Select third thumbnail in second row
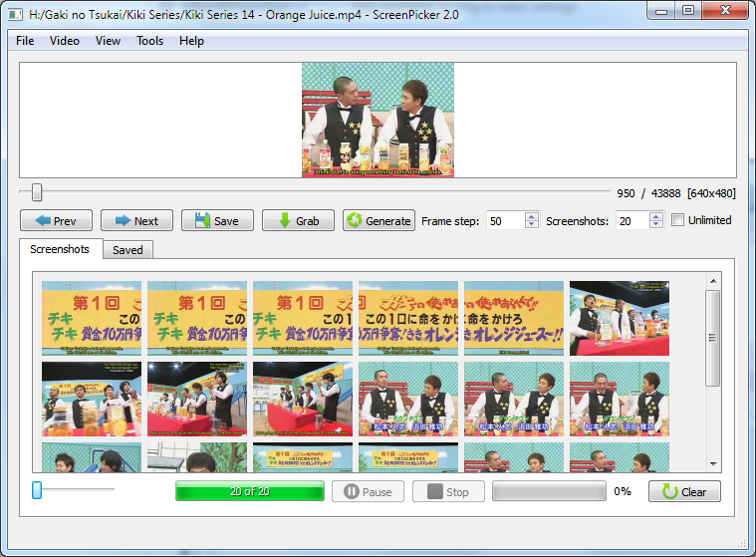Screen dimensions: 756x557 click(x=303, y=400)
